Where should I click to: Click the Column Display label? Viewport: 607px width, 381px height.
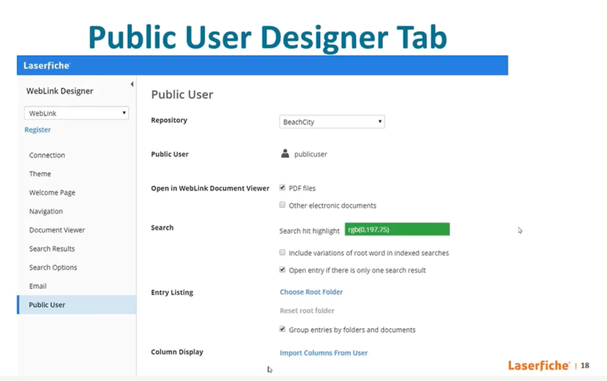(177, 352)
